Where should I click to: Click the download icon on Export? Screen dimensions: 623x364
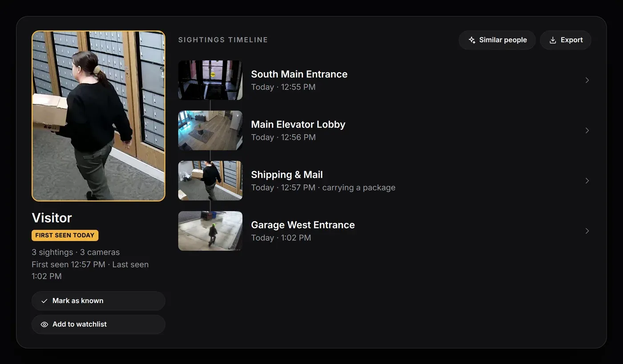coord(553,40)
